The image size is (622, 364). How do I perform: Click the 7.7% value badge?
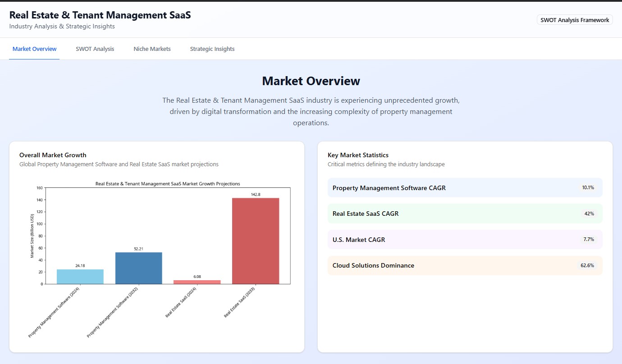pyautogui.click(x=589, y=240)
